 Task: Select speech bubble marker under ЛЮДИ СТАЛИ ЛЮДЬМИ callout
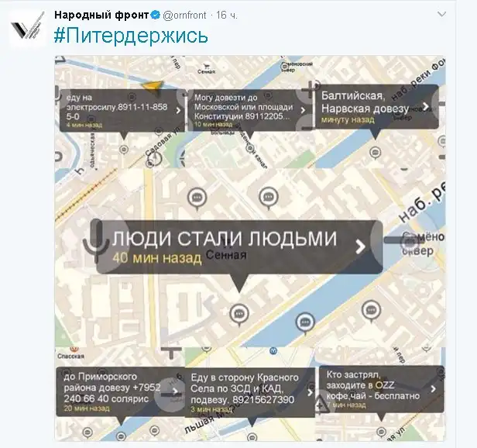point(238,313)
